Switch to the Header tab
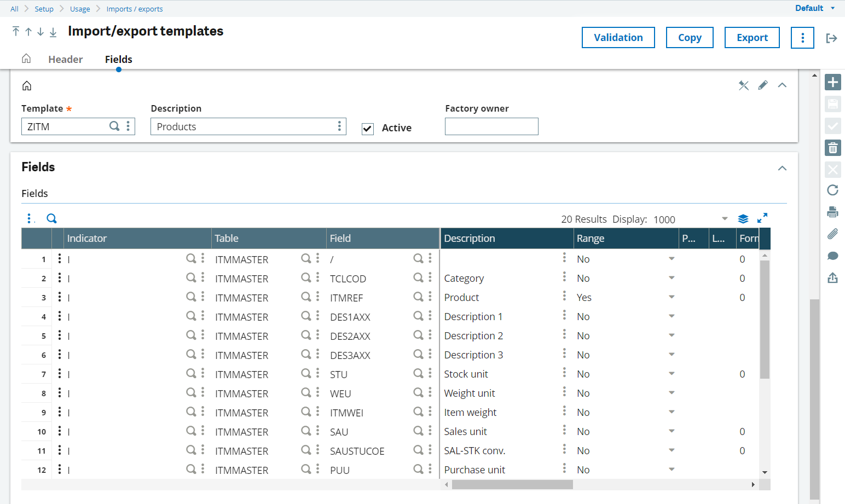Viewport: 845px width, 504px height. click(65, 59)
